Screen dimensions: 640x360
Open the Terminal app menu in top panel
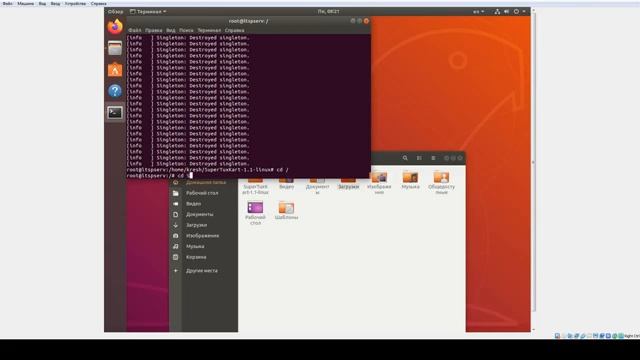click(148, 11)
